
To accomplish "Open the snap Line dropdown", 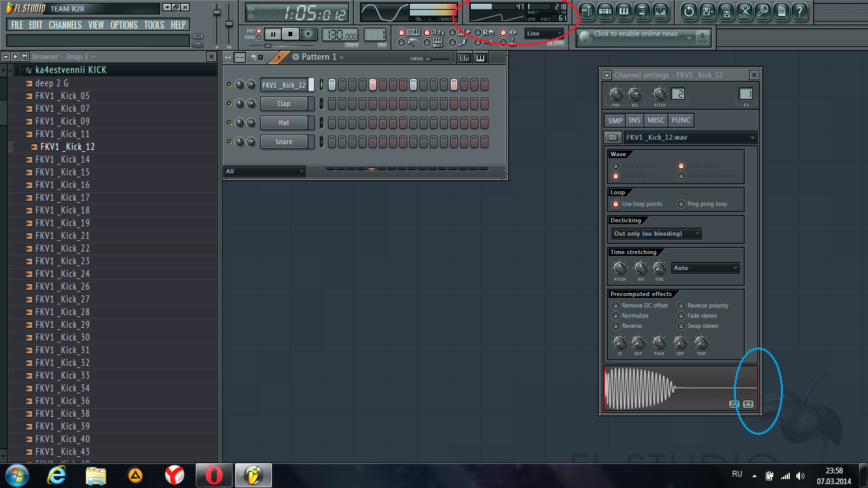I will click(x=544, y=34).
